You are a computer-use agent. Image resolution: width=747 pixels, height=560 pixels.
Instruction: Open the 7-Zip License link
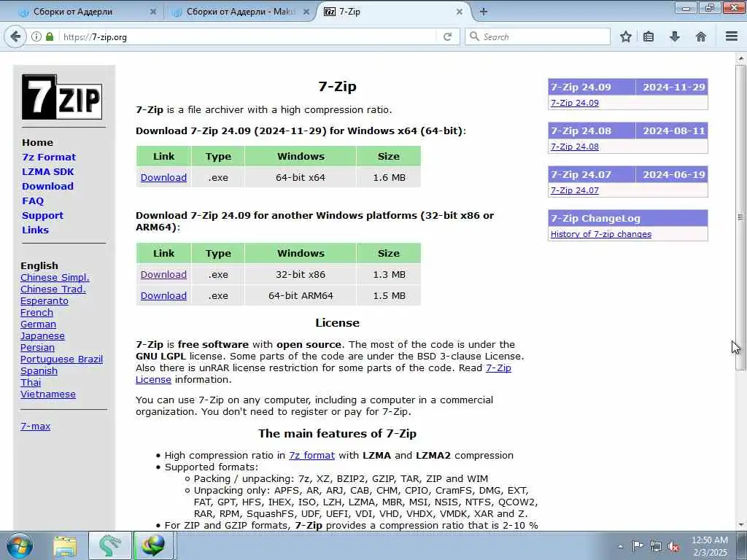498,368
